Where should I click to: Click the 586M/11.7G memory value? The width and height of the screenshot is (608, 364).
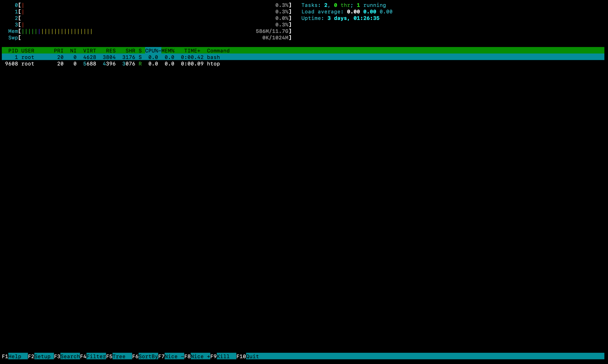pos(272,31)
